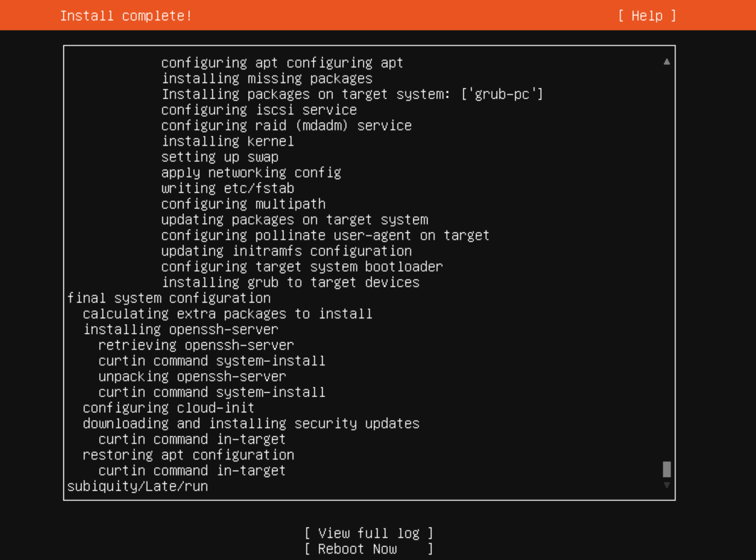Click the 'subiquity/Late/run' log entry

click(x=137, y=486)
